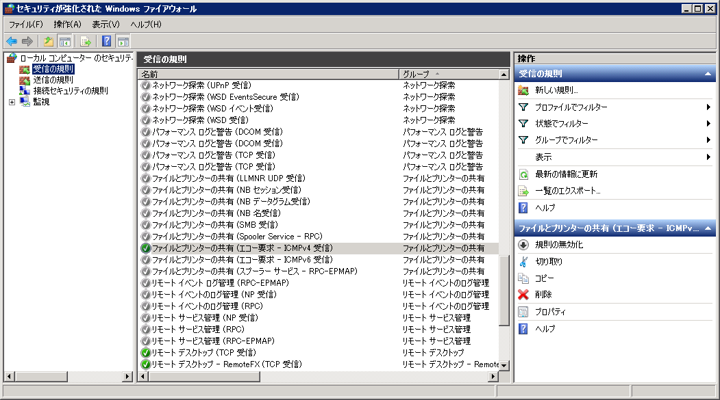Click the Back arrow toolbar icon
Viewport: 720px width, 400px height.
pyautogui.click(x=11, y=42)
